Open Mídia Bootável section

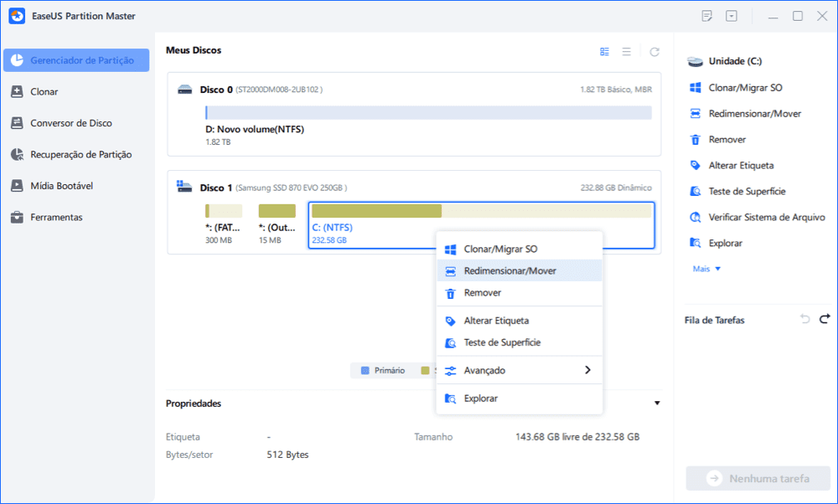tap(52, 186)
